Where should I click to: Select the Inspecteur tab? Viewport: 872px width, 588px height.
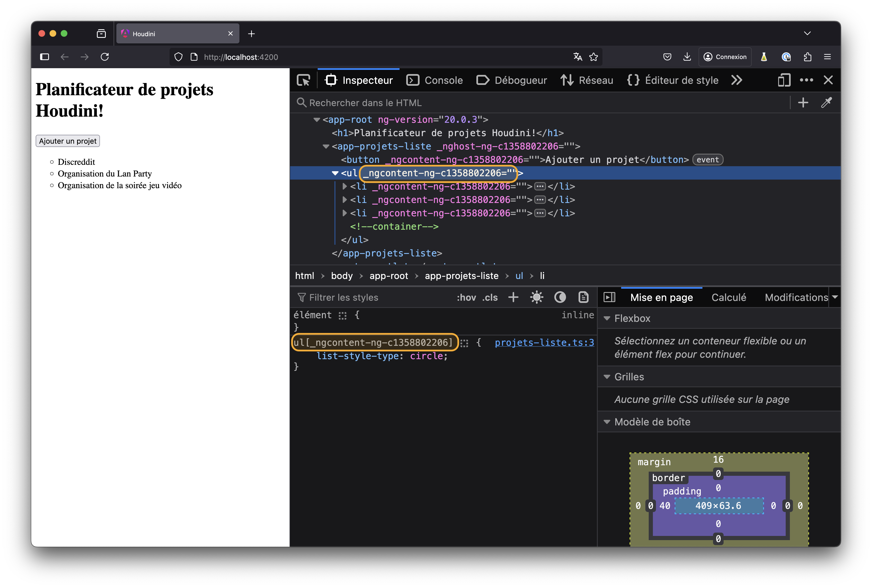point(358,80)
